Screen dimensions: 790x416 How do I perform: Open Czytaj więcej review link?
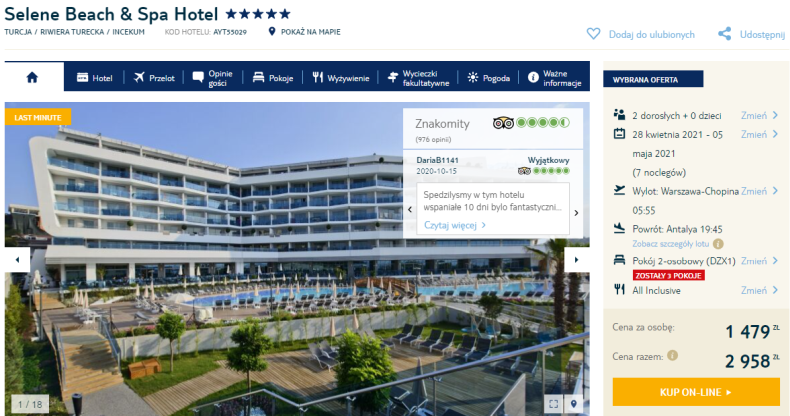(x=454, y=225)
